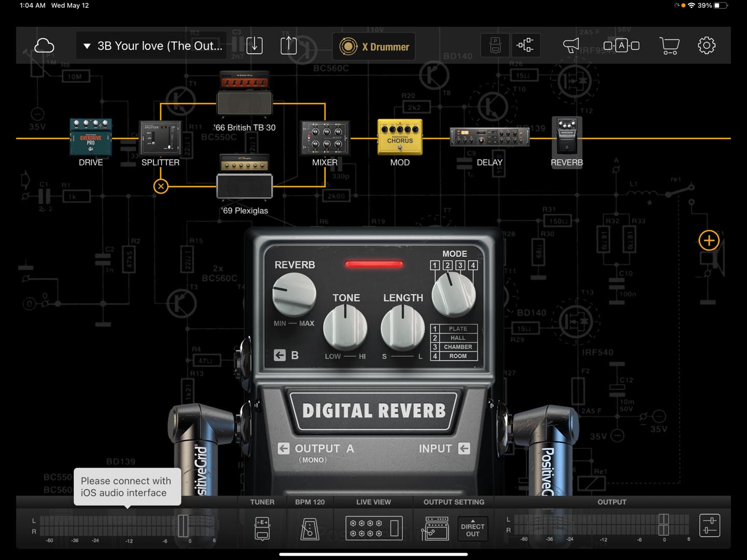Viewport: 747px width, 560px height.
Task: Open the TUNER
Action: coord(262,528)
